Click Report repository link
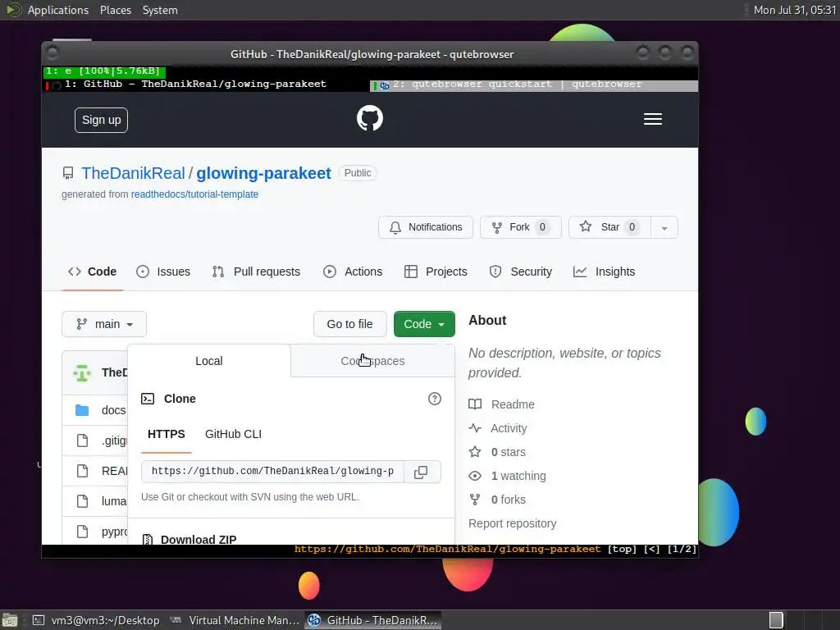 pyautogui.click(x=512, y=523)
